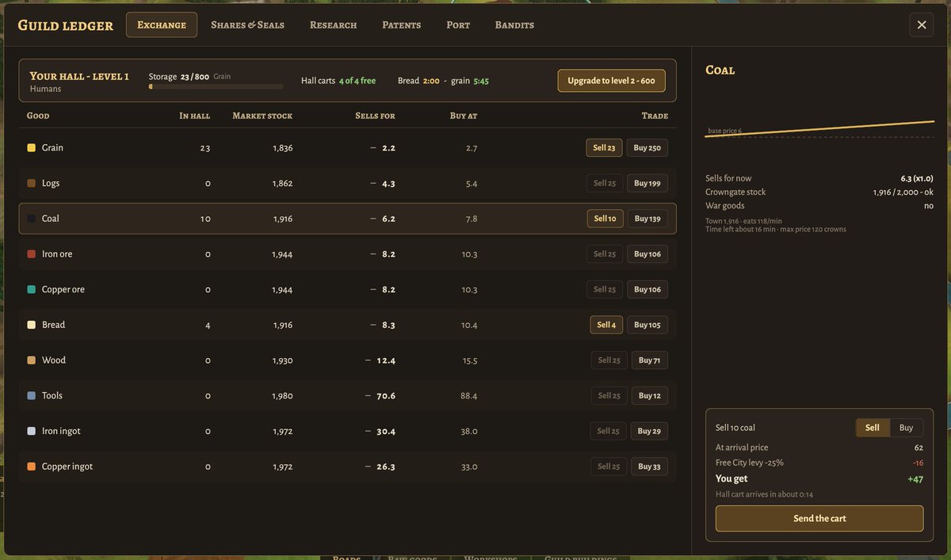Click the hall storage progress bar
Viewport: 951px width, 560px height.
point(216,86)
